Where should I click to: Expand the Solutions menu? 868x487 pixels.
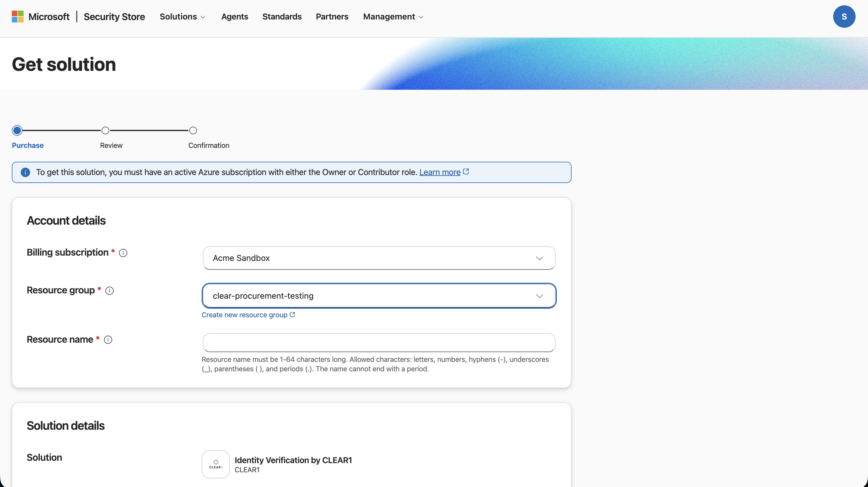(182, 17)
